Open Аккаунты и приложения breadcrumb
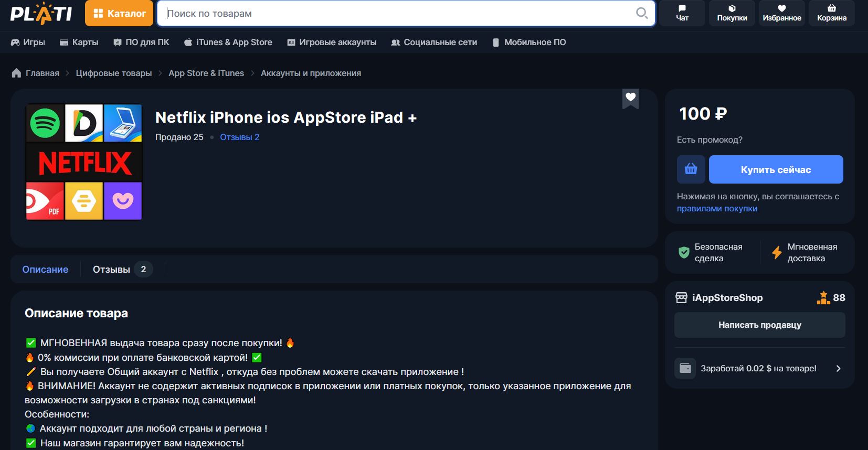Screen dimensions: 868x450 [x=311, y=73]
